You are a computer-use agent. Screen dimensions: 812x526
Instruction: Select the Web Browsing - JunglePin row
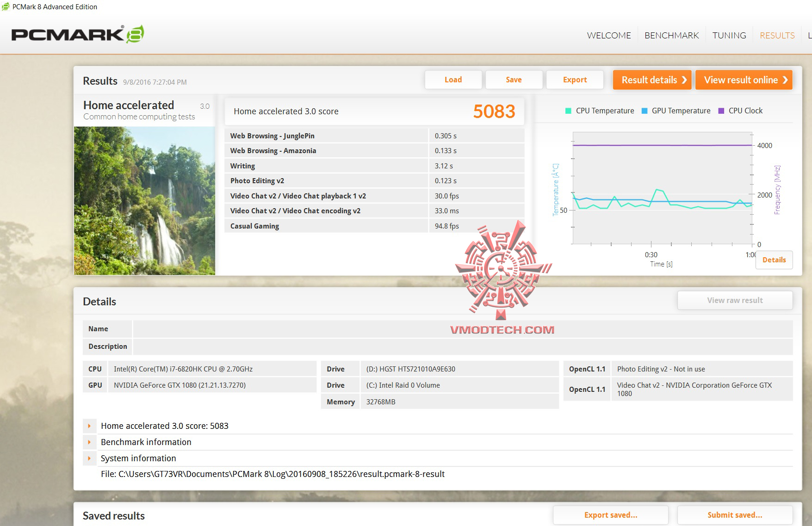(374, 136)
